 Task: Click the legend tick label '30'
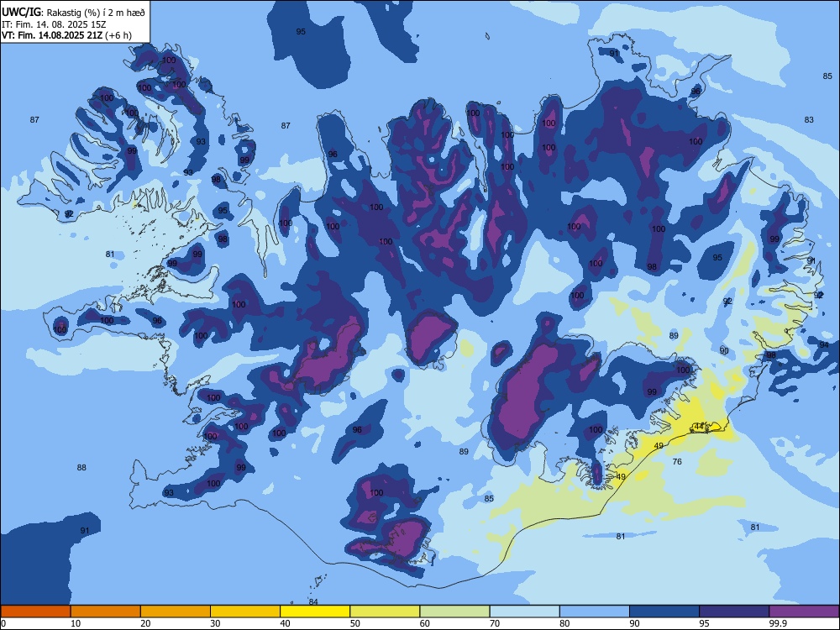tap(215, 623)
